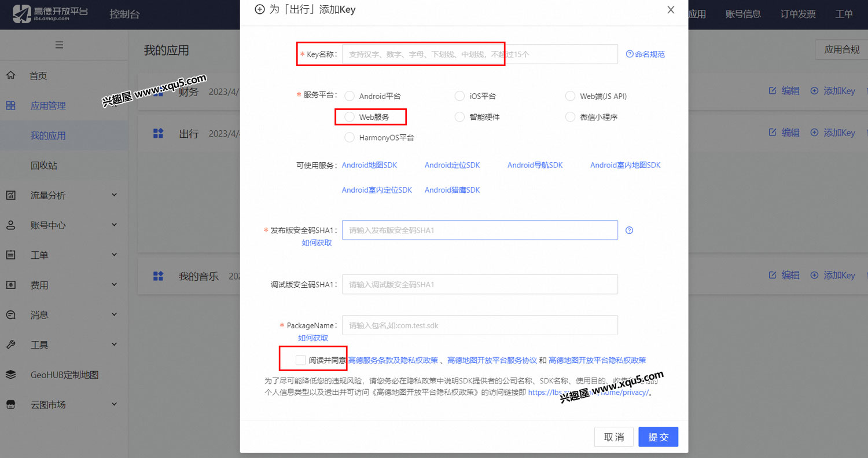Select the Android平台 radio button
The height and width of the screenshot is (458, 868).
[x=350, y=96]
